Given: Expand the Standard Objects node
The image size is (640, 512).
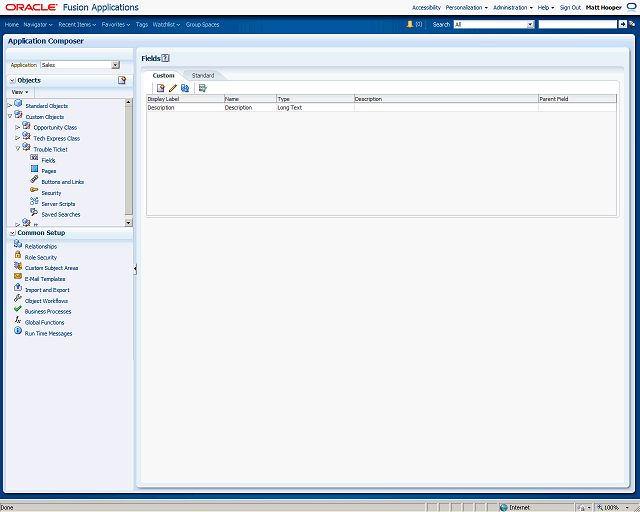Looking at the screenshot, I should tap(10, 106).
